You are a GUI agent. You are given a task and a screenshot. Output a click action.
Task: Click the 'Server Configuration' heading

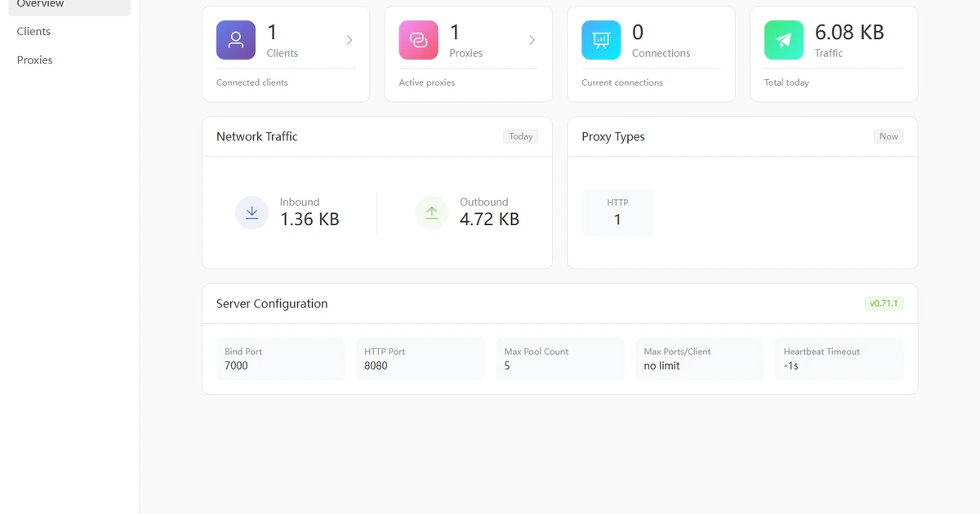click(272, 304)
